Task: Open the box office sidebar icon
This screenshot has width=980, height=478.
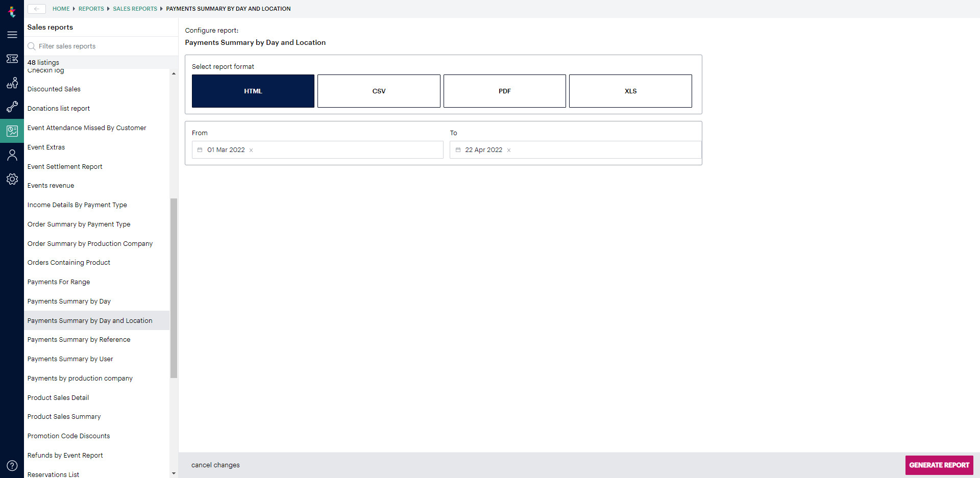Action: pos(12,83)
